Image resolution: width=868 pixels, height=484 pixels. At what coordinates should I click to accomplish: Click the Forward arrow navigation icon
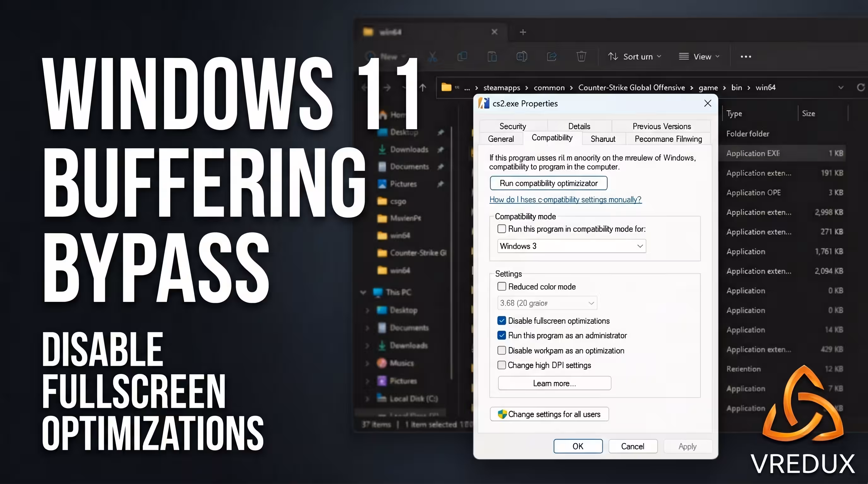pyautogui.click(x=387, y=88)
